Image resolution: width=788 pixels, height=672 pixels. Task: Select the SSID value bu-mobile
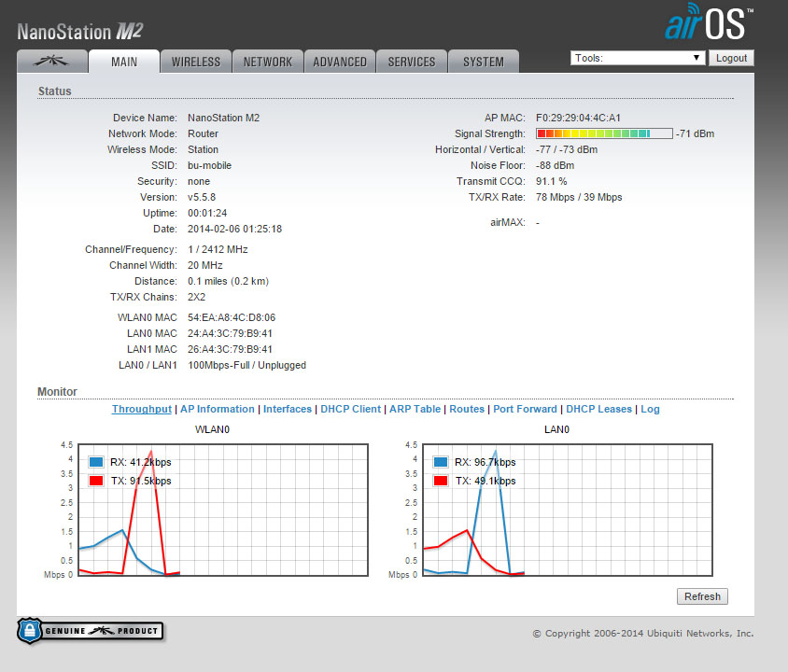coord(209,165)
